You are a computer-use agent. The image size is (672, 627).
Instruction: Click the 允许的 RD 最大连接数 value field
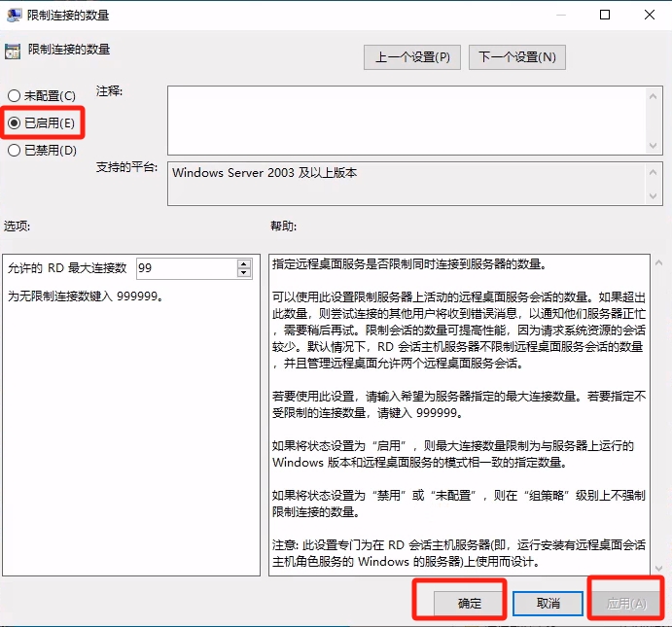185,267
